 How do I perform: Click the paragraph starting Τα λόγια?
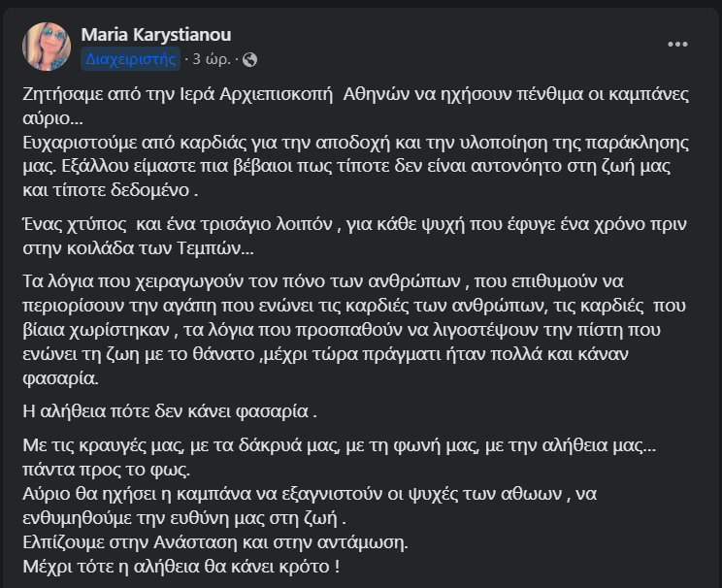click(354, 330)
